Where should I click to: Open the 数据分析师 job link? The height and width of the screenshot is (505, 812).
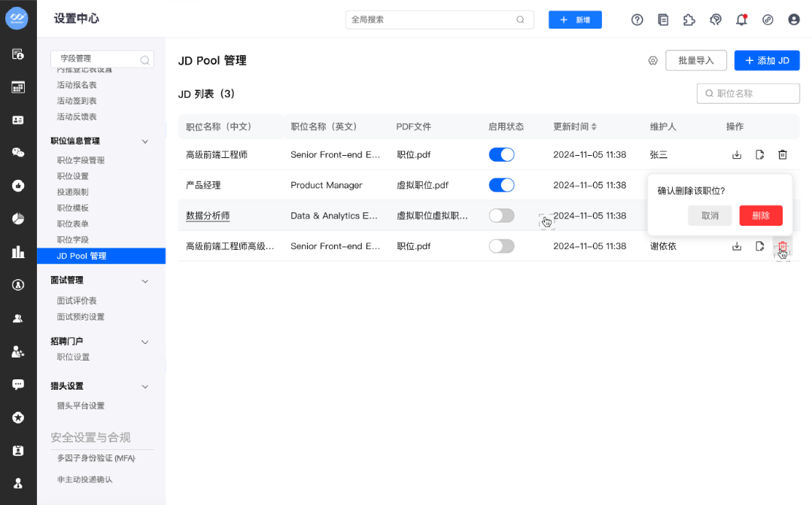(208, 215)
